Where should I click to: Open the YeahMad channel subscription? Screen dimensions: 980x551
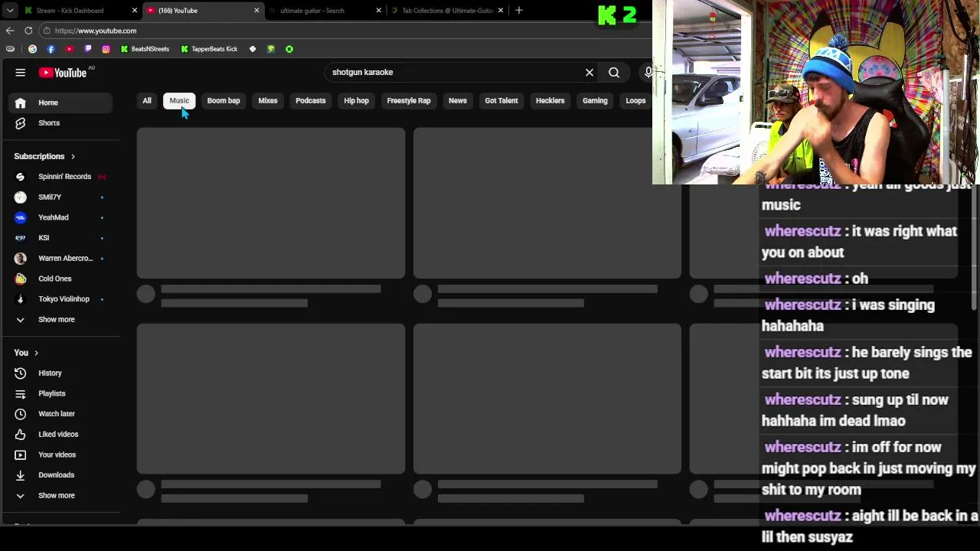[x=60, y=217]
